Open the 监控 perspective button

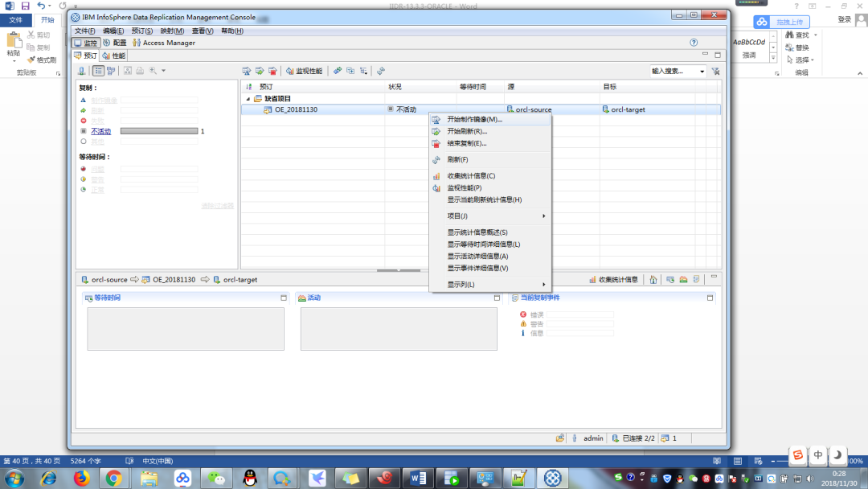86,43
